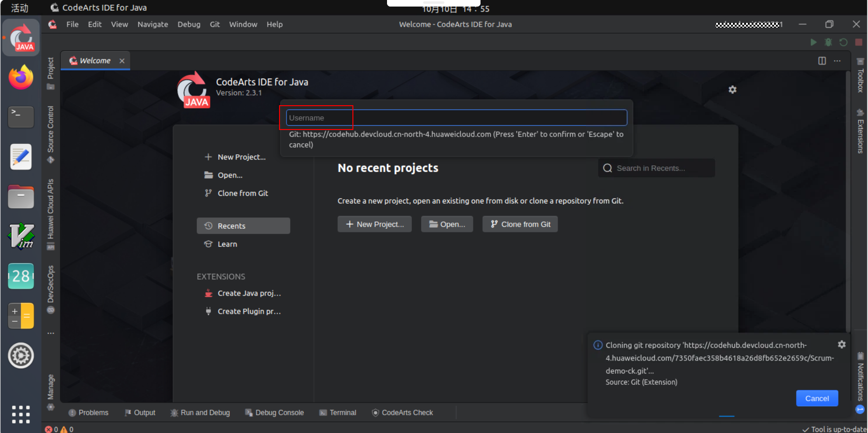The width and height of the screenshot is (868, 433).
Task: Cancel the git cloning notification
Action: point(817,398)
